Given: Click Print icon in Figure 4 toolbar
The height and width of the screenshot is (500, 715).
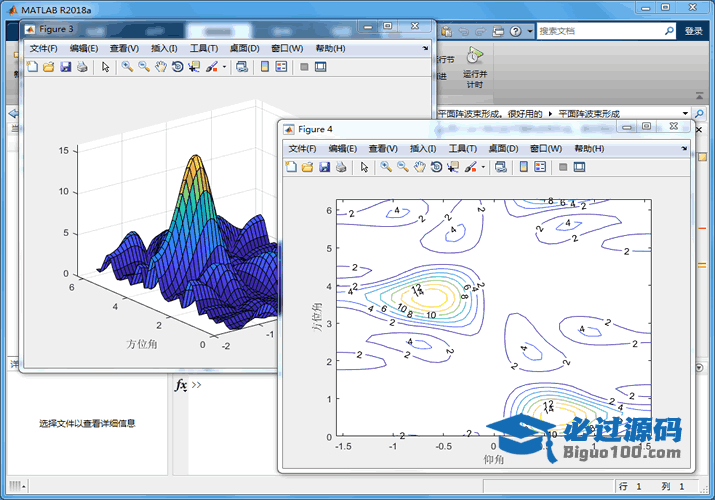Looking at the screenshot, I should 341,167.
